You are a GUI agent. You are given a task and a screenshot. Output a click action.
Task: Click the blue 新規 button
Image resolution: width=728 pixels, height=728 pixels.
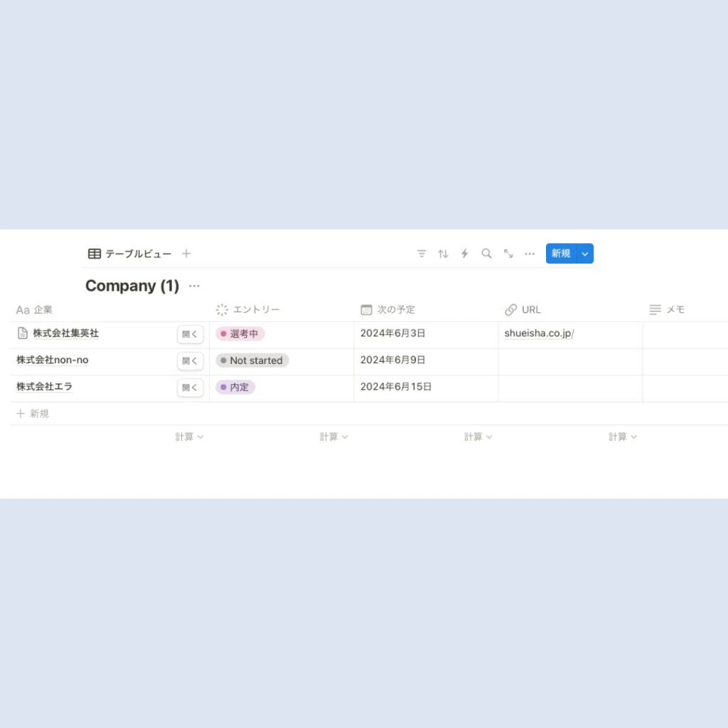click(561, 254)
